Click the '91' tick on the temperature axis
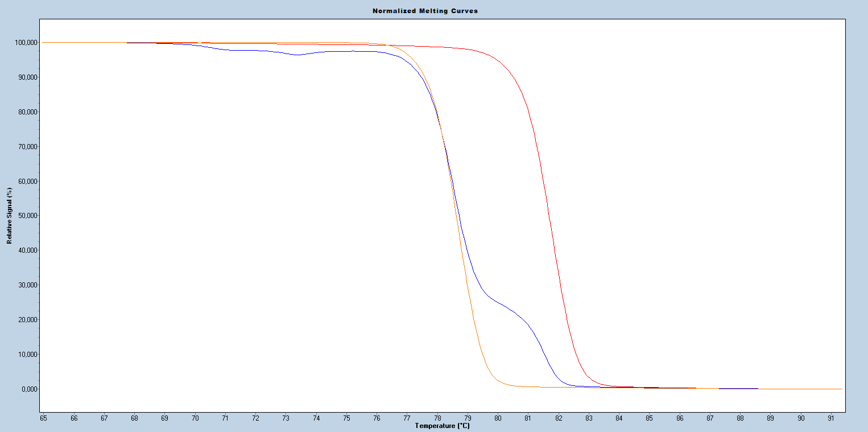 click(830, 418)
